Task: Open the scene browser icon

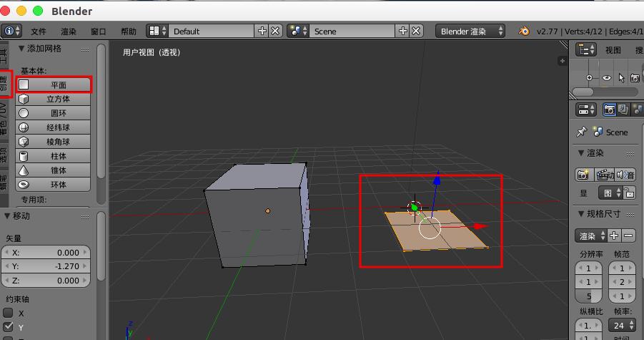Action: 298,31
